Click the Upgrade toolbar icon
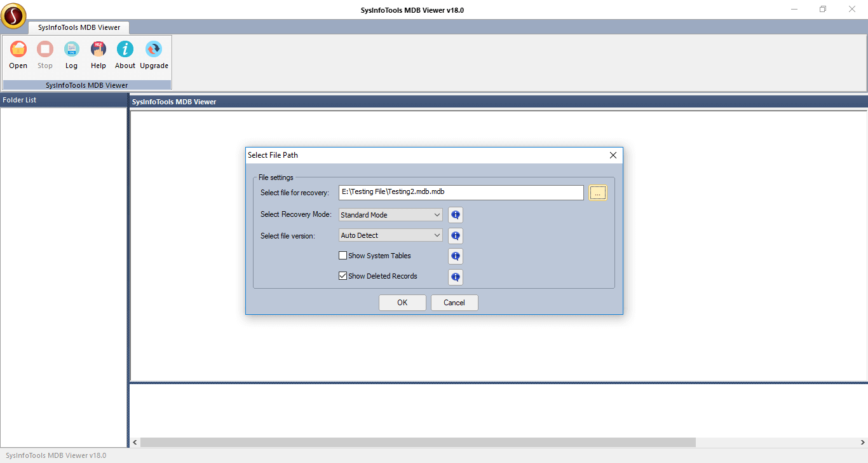Image resolution: width=868 pixels, height=463 pixels. click(x=154, y=54)
